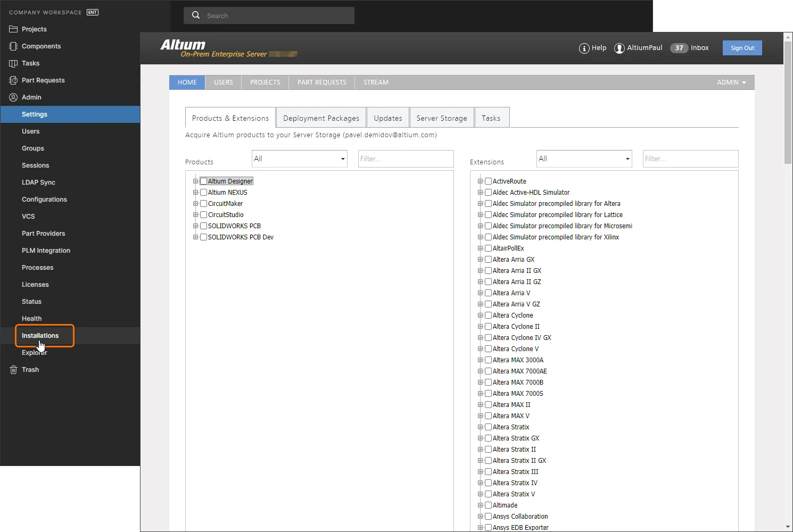The width and height of the screenshot is (793, 532).
Task: Open the PART REQUESTS navigation item
Action: [322, 82]
